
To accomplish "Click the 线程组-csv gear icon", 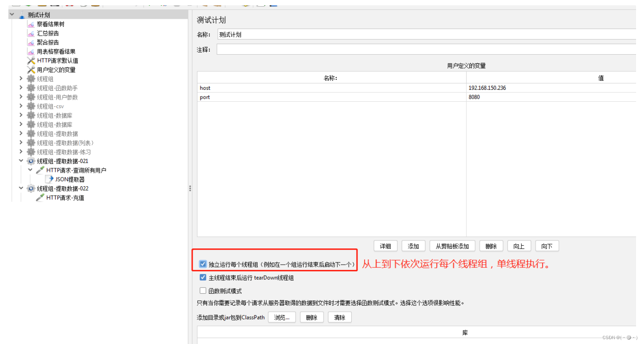I will click(x=31, y=106).
